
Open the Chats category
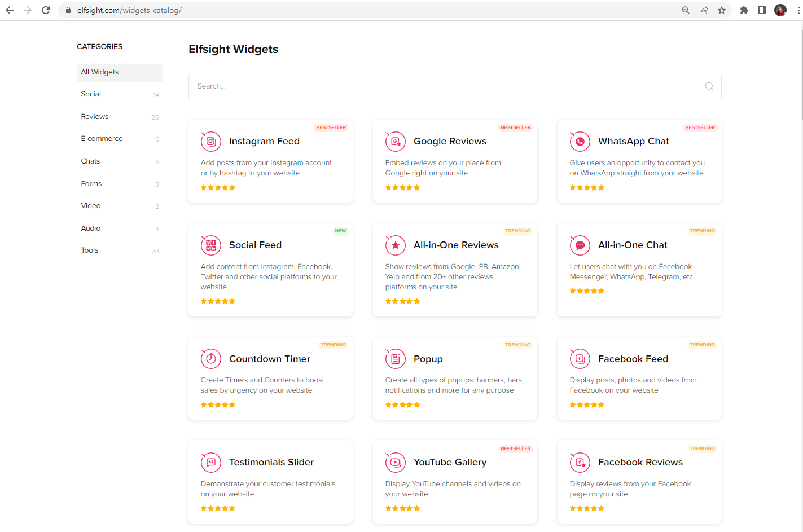tap(120, 161)
